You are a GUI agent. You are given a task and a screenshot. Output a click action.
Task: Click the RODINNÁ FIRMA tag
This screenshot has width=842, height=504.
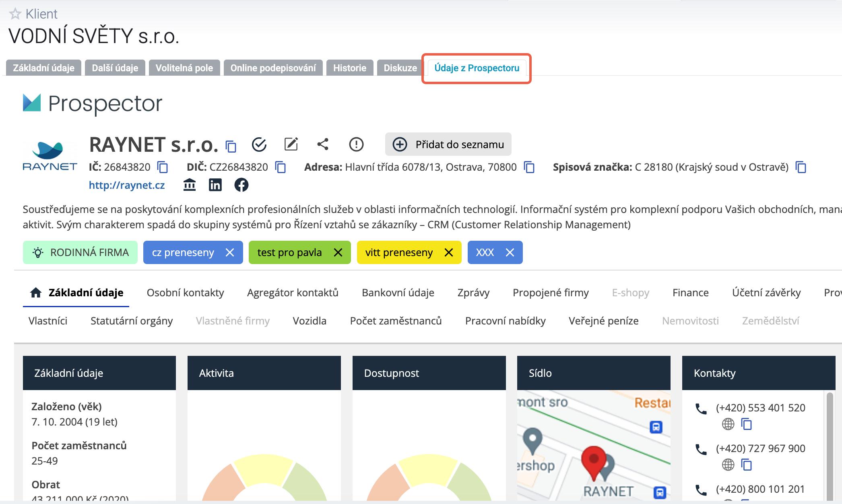click(80, 252)
